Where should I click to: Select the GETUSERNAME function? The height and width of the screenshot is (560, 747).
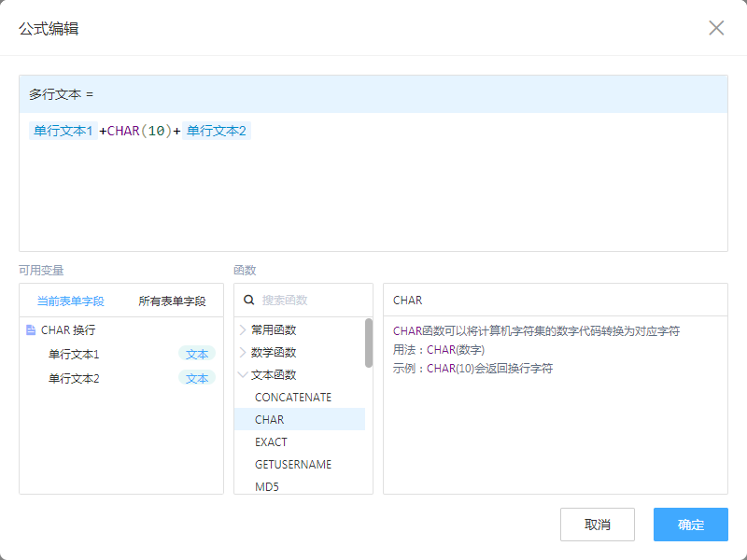tap(292, 465)
